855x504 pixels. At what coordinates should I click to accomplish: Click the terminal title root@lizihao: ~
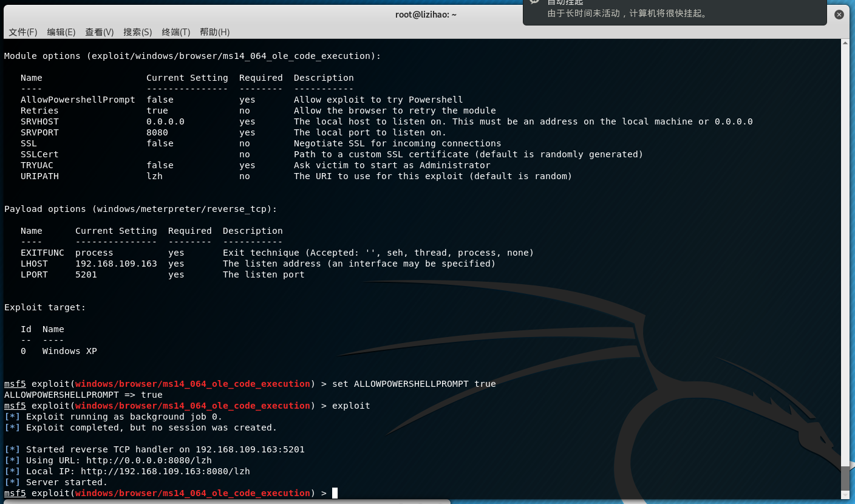[x=426, y=15]
